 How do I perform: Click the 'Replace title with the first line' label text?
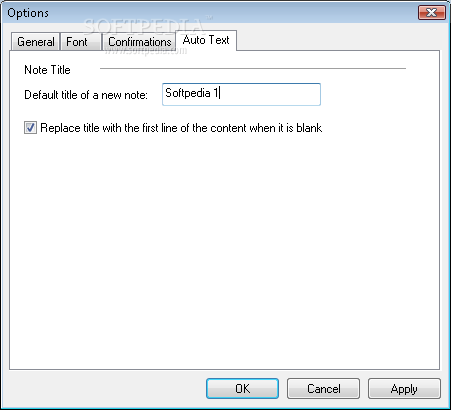point(181,128)
